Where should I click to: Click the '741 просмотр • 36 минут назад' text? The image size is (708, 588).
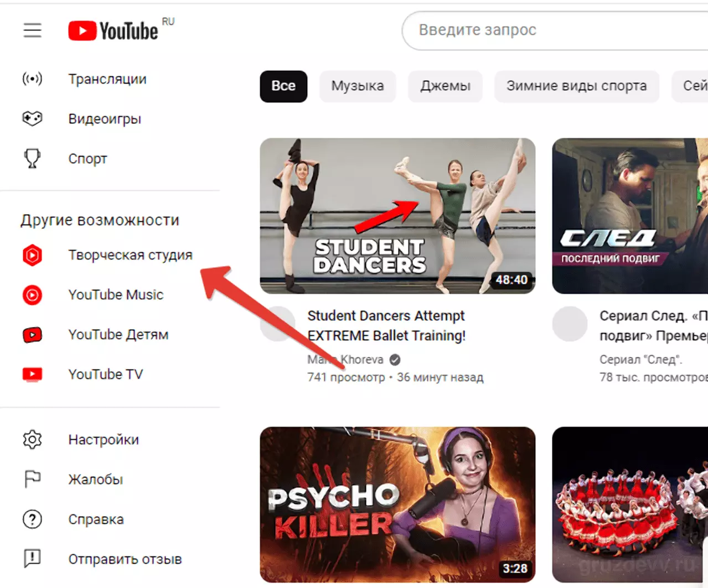click(395, 378)
